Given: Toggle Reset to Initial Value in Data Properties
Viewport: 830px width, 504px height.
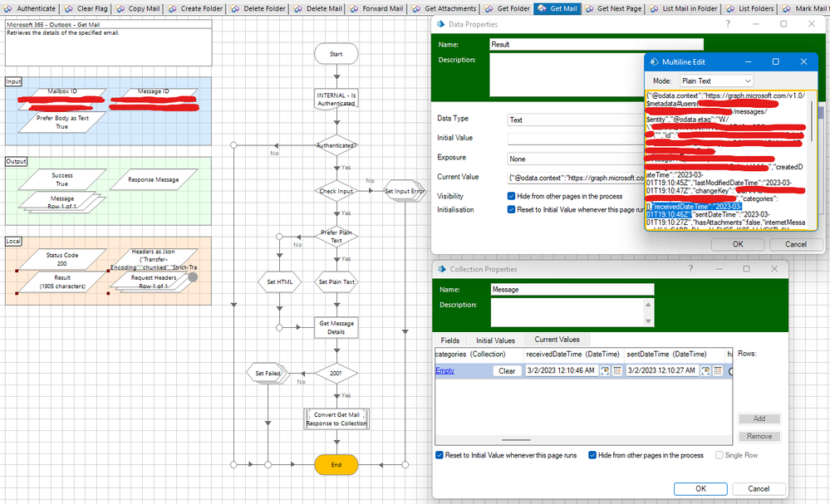Looking at the screenshot, I should point(511,209).
